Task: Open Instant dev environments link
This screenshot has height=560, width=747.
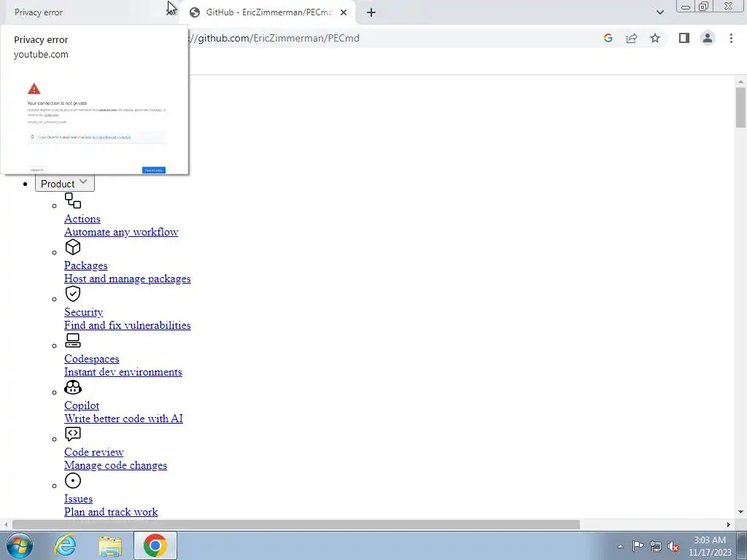Action: pos(123,372)
